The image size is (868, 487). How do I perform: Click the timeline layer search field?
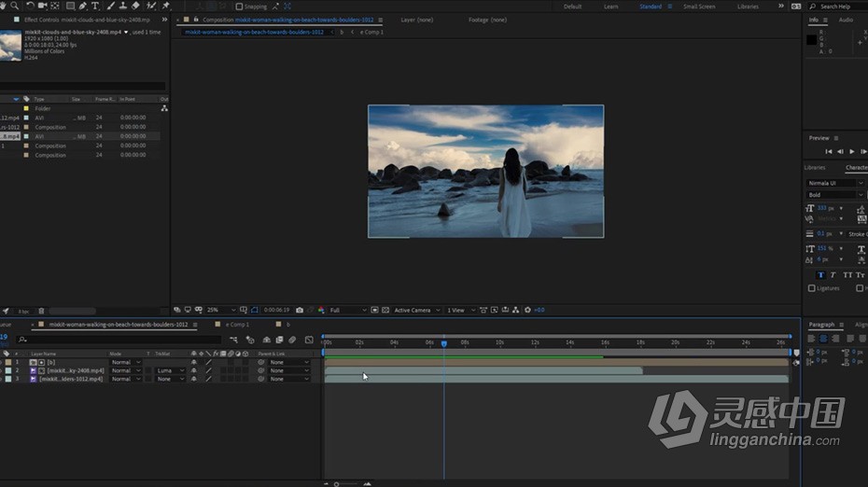(x=119, y=340)
